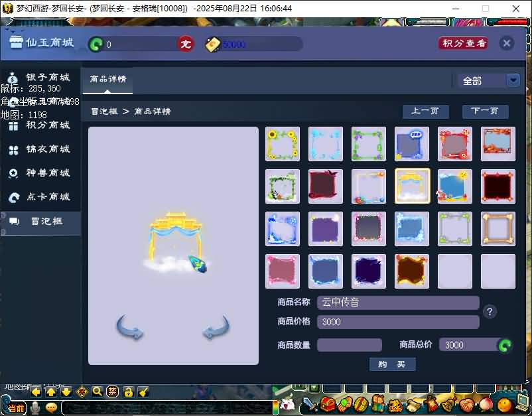Rotate preview using left curved arrow
The height and width of the screenshot is (416, 532).
[x=130, y=328]
